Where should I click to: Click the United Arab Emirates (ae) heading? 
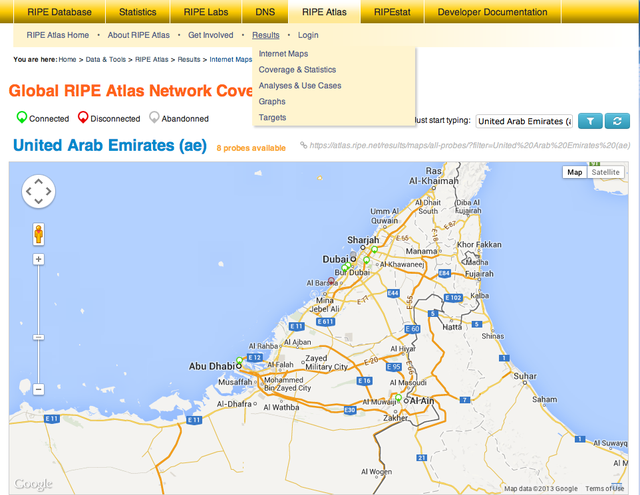tap(110, 145)
